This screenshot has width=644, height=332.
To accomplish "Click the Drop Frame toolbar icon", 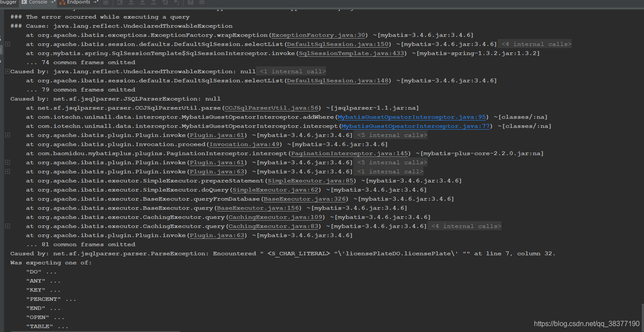I will pos(165,2).
